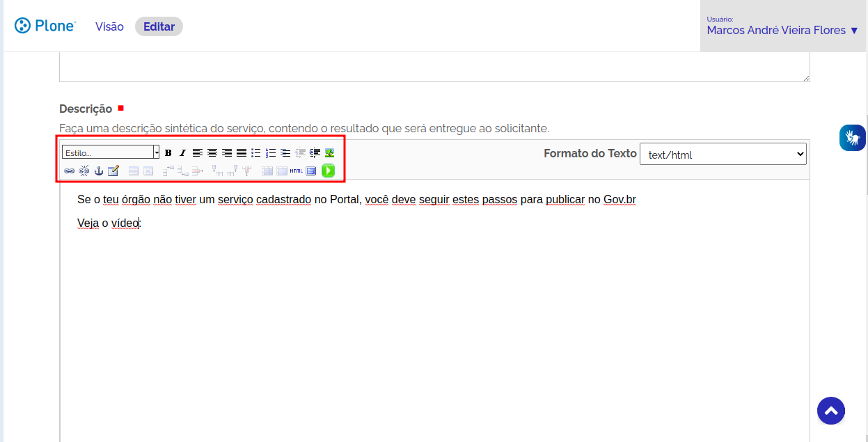
Task: Align text to the left
Action: tap(198, 153)
